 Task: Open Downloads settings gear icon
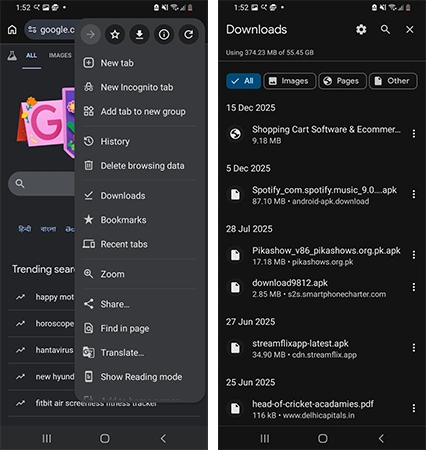click(x=361, y=30)
